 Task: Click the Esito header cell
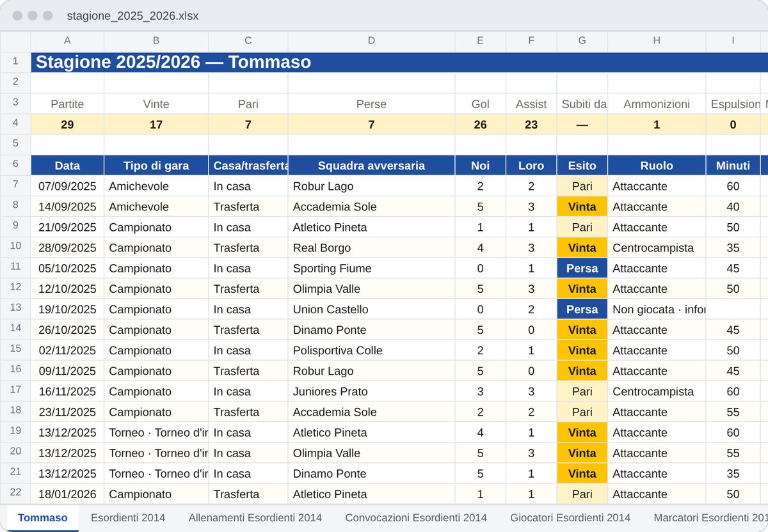[582, 166]
